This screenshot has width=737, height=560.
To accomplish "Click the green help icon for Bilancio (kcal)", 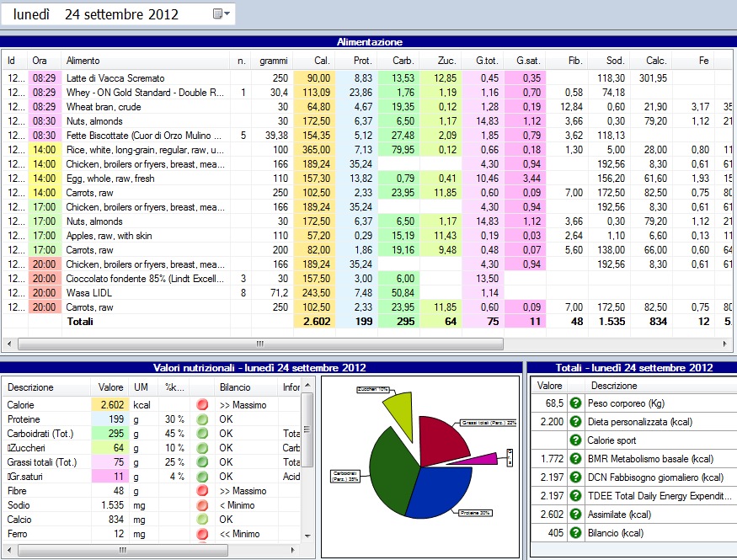I will click(x=576, y=533).
